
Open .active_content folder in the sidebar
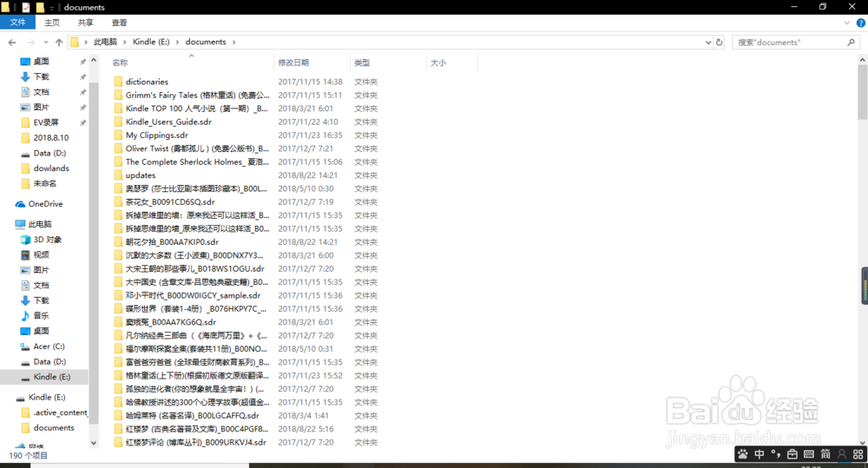pyautogui.click(x=60, y=412)
